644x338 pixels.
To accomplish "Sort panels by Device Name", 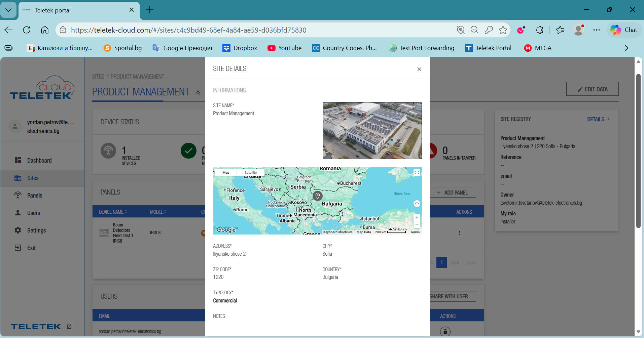I will click(113, 212).
